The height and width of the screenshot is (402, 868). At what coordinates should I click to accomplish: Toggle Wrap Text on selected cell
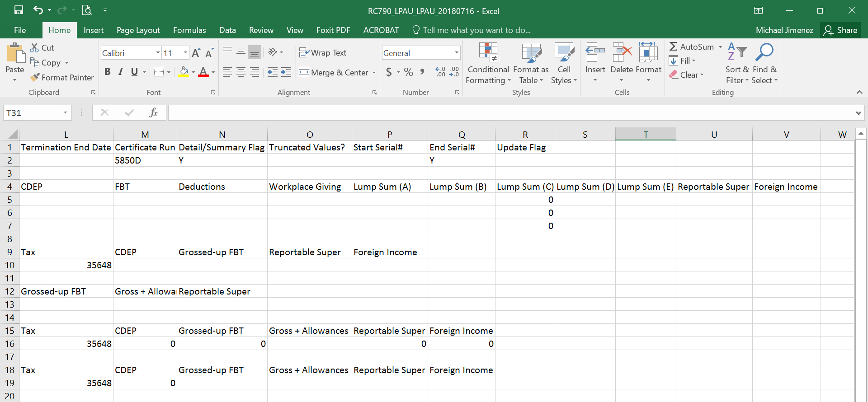pyautogui.click(x=323, y=53)
